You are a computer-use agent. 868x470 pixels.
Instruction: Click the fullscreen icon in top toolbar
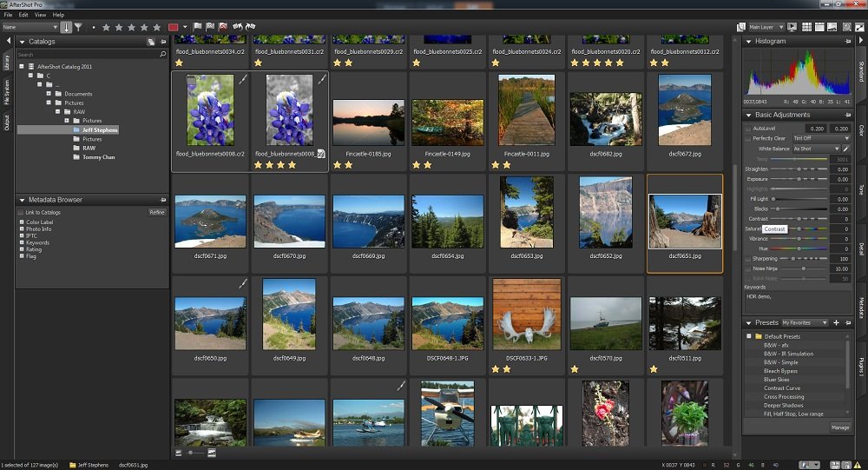[x=858, y=27]
